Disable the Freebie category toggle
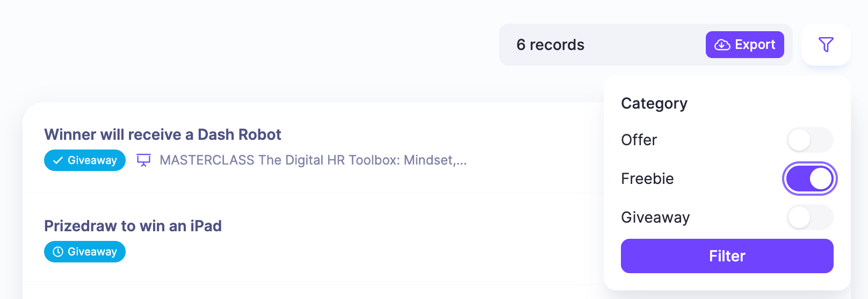 (809, 179)
